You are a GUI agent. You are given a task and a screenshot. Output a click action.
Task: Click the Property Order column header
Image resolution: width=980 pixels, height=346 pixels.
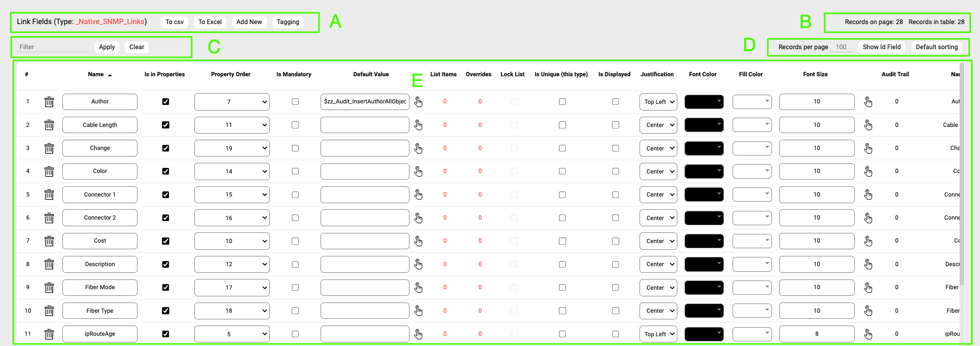231,74
